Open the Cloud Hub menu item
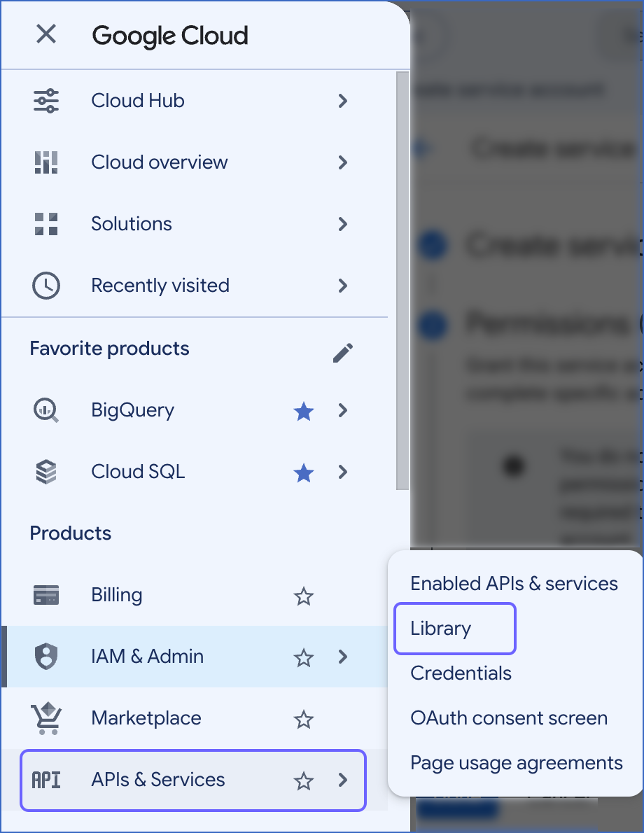 click(x=138, y=101)
